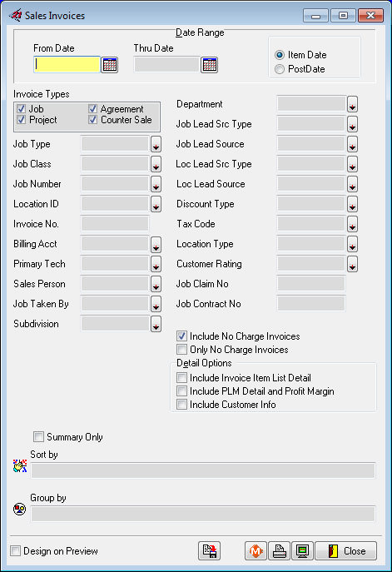Click the printer icon button
Image resolution: width=392 pixels, height=572 pixels.
[280, 551]
